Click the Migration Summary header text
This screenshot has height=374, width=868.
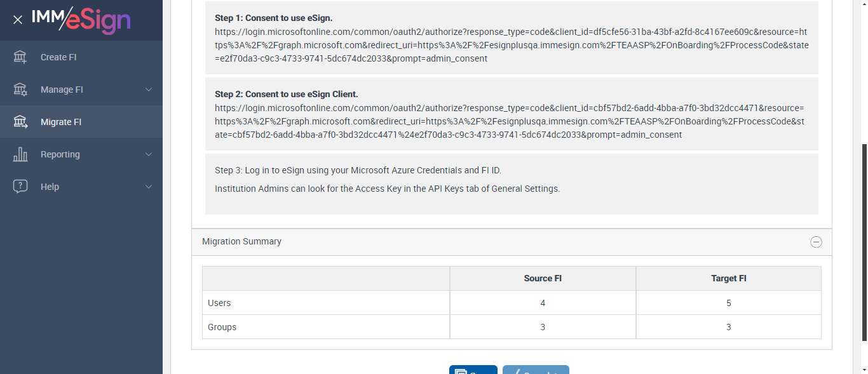(241, 241)
